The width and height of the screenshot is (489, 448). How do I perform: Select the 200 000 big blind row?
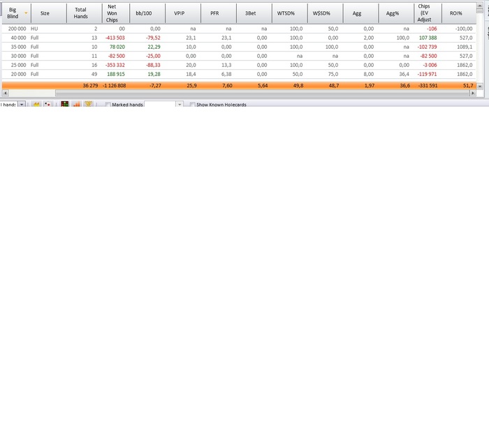(239, 29)
